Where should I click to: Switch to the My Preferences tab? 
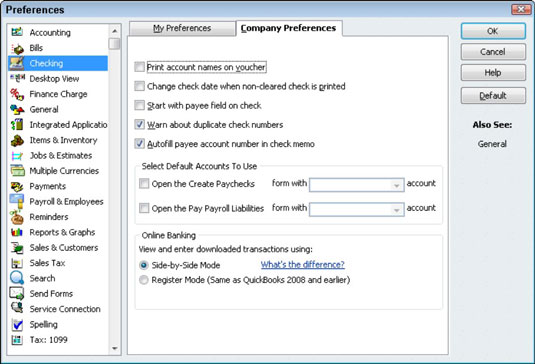tap(182, 28)
